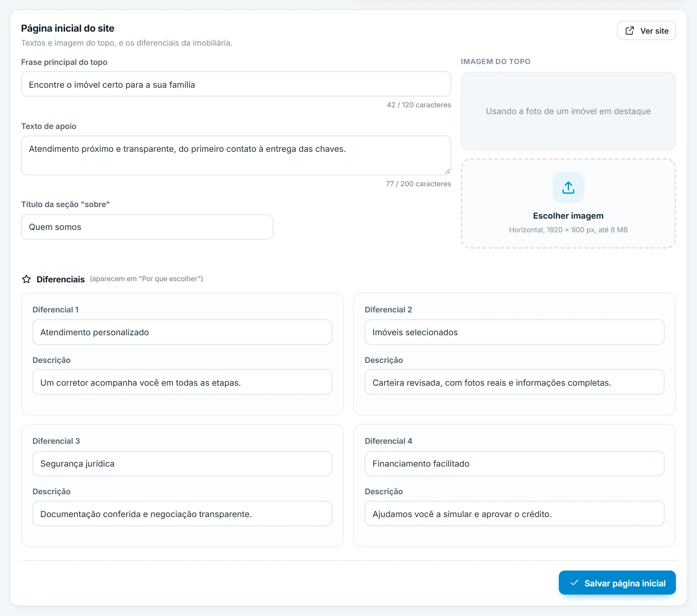Click the Textos e imagem do topo subtitle
Image resolution: width=697 pixels, height=616 pixels.
point(127,43)
